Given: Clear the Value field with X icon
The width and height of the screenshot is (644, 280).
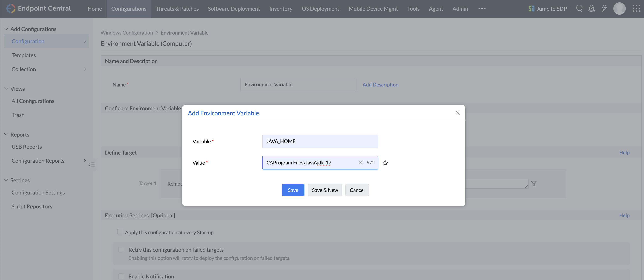Looking at the screenshot, I should click(361, 162).
